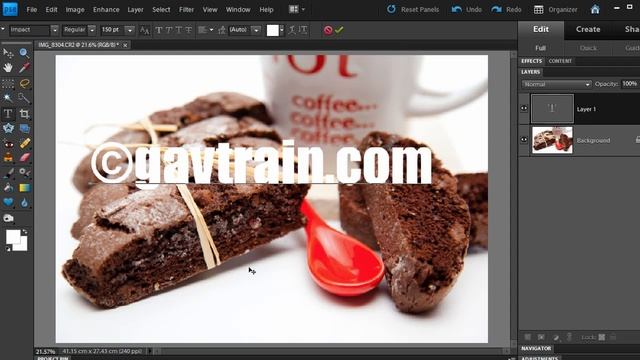This screenshot has height=360, width=640.
Task: Select the Sponge tool
Action: (x=8, y=218)
